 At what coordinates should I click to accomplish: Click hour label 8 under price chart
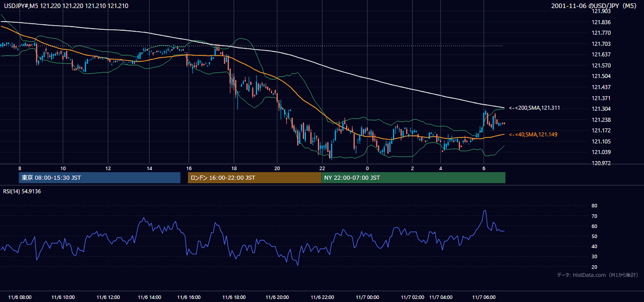pyautogui.click(x=20, y=168)
